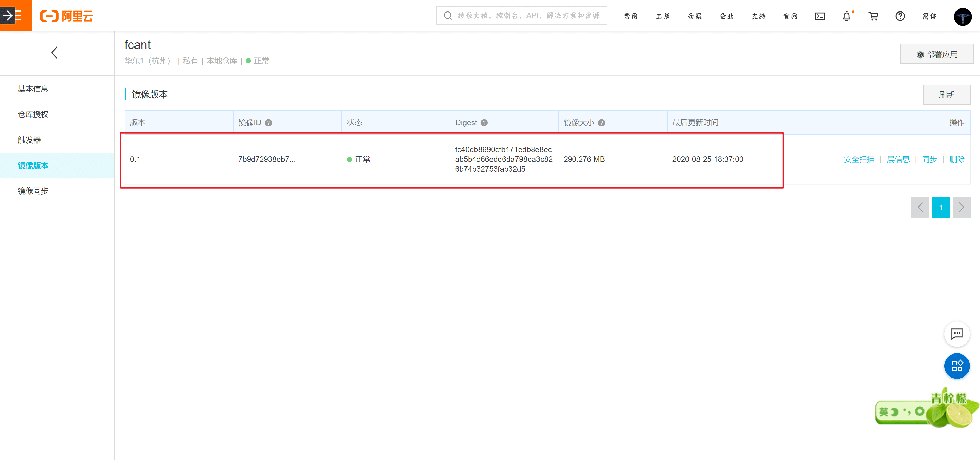Go back with the left chevron

point(54,53)
